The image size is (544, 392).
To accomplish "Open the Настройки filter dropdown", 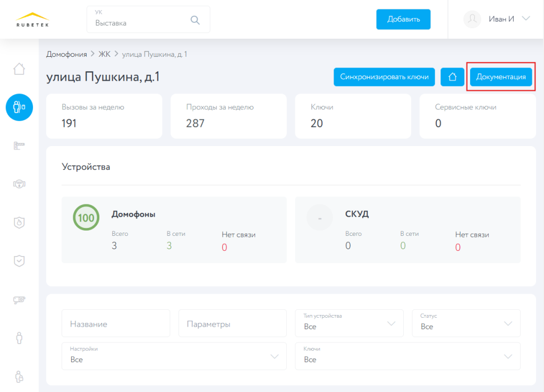I will (x=174, y=356).
